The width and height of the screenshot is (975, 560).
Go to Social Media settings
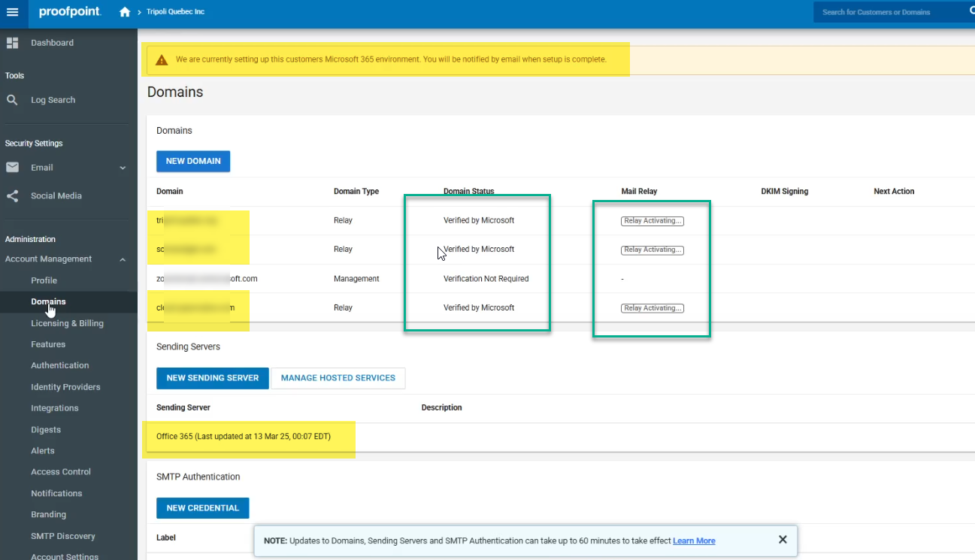(56, 195)
